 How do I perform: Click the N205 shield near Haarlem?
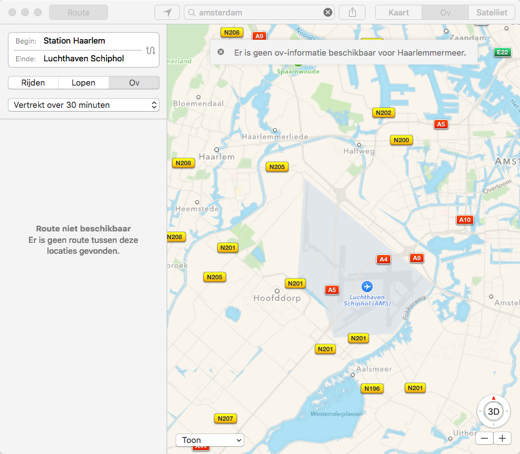[277, 167]
